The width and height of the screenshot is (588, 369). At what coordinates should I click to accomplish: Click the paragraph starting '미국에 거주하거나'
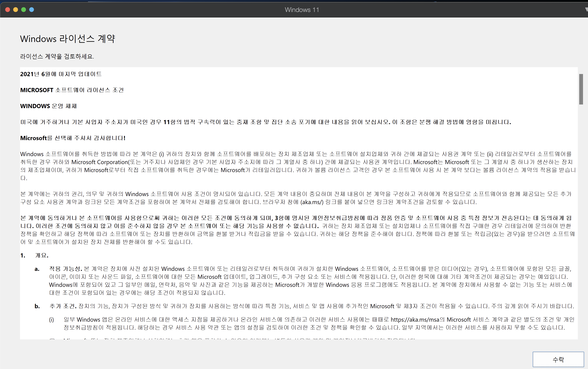click(266, 122)
